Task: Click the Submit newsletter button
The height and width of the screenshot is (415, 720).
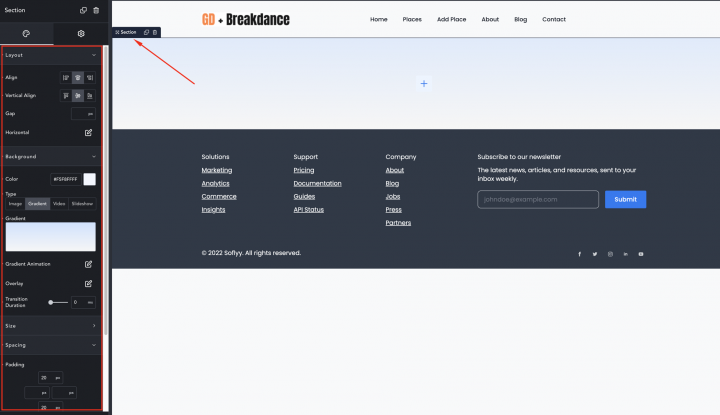Action: (x=625, y=199)
